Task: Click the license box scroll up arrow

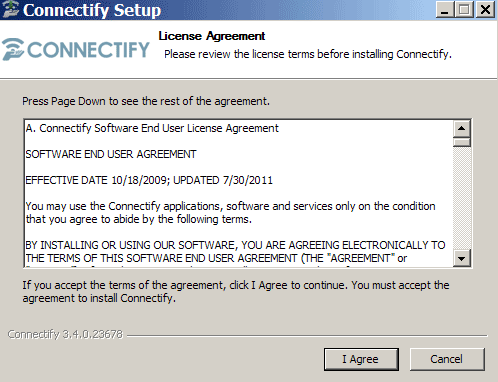Action: [462, 129]
